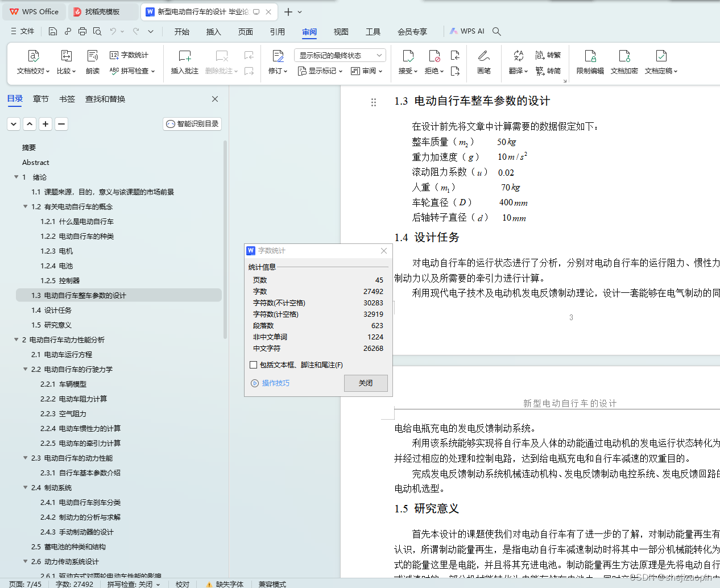
Task: Click 页面: 7/45 in status bar
Action: [26, 584]
